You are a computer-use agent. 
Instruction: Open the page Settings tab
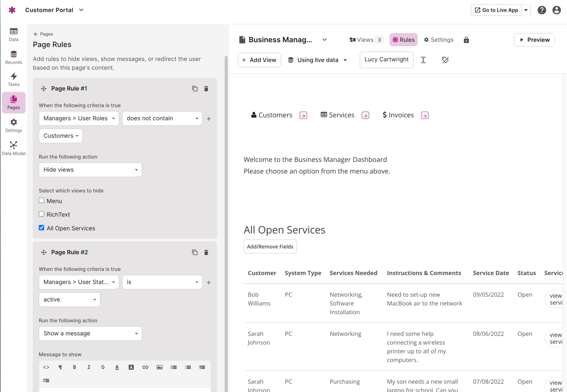tap(438, 40)
